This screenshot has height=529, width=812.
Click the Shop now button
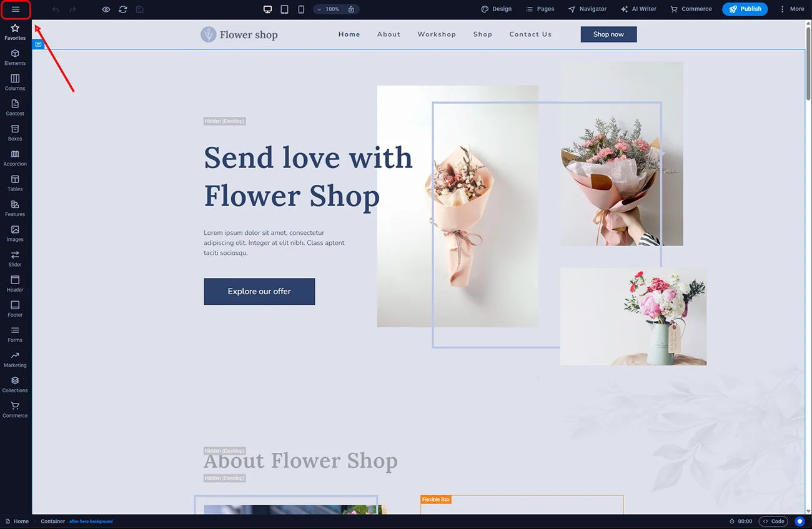click(608, 34)
